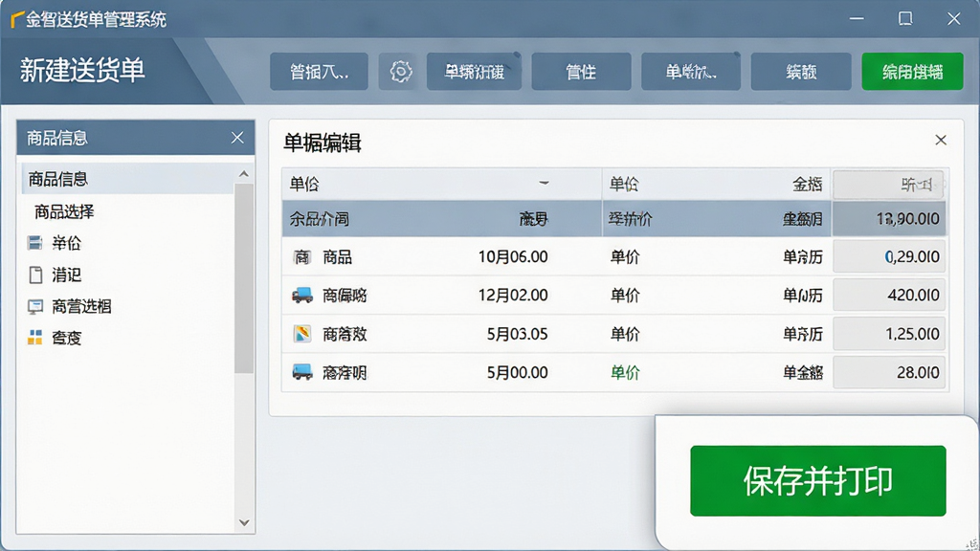Click the grey scrollbar thumb in the sidebar
The width and height of the screenshot is (980, 551).
[x=244, y=278]
